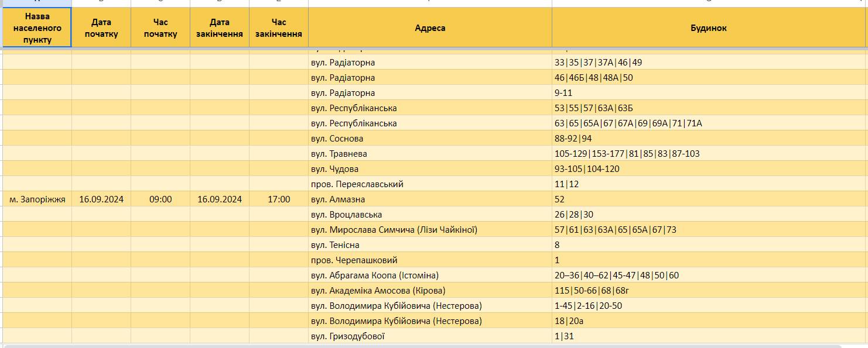The image size is (868, 348).
Task: Click the 'Будинок' column header
Action: pos(709,27)
